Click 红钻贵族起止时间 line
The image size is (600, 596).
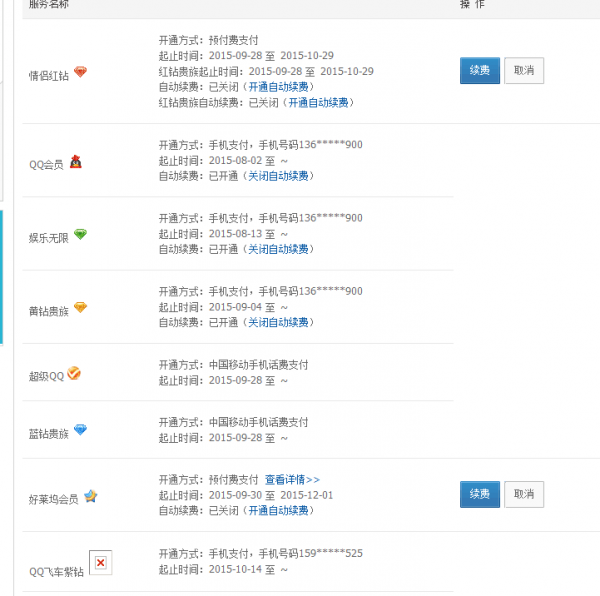(x=266, y=72)
